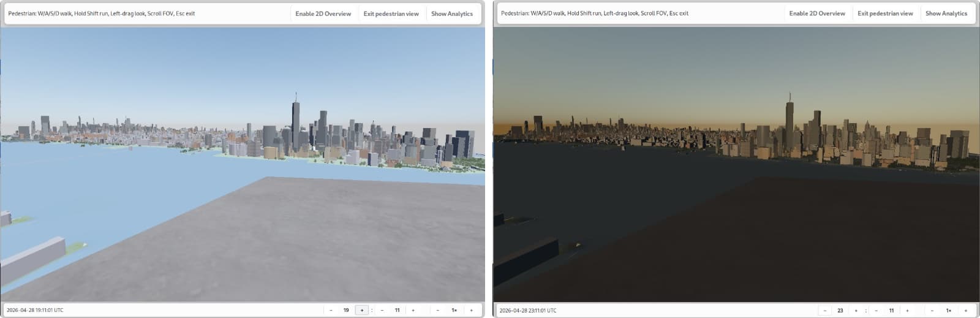Click the tallest tower in the dusk skyline

790,126
